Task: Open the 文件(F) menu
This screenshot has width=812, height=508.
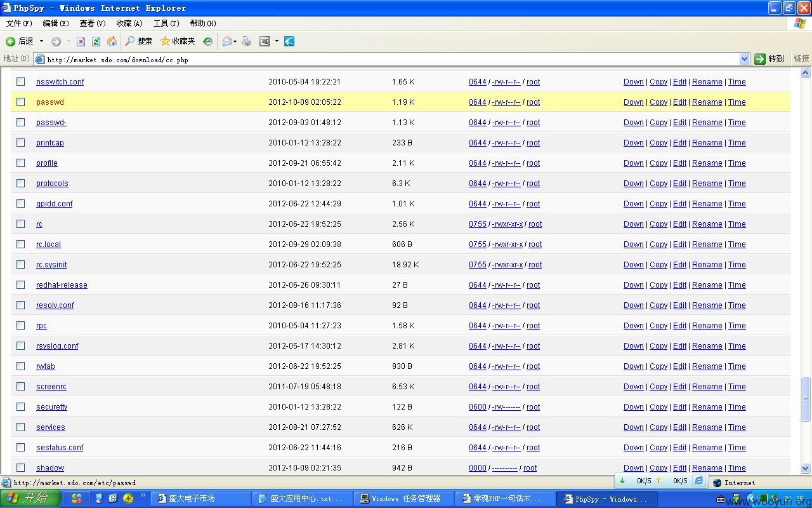Action: point(19,23)
